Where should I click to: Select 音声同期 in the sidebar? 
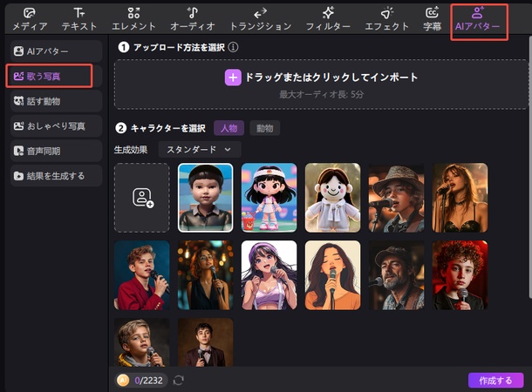[57, 151]
